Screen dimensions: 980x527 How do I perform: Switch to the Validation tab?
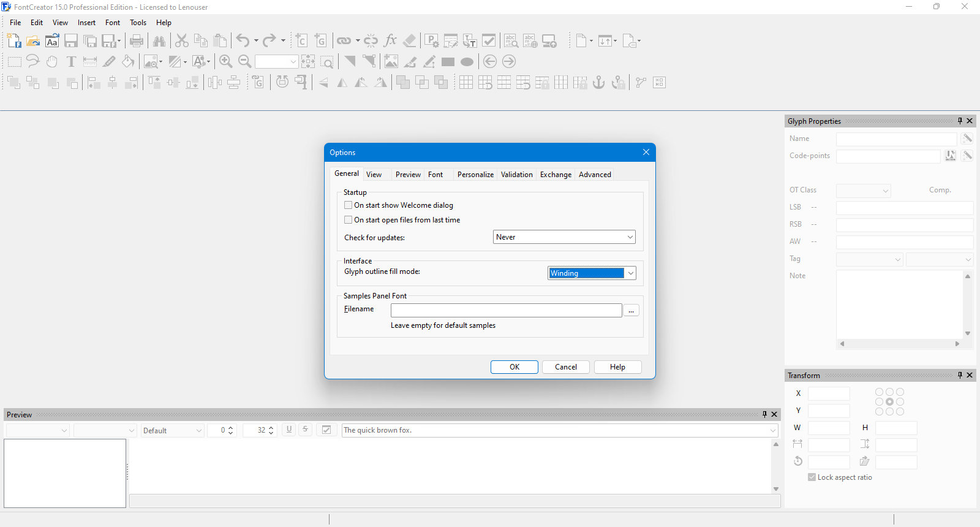tap(517, 175)
